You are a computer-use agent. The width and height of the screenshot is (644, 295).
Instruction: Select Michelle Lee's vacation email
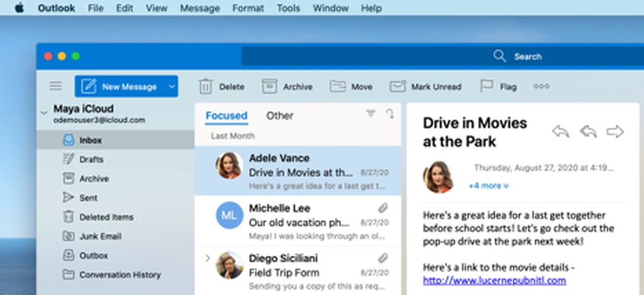[x=297, y=221]
